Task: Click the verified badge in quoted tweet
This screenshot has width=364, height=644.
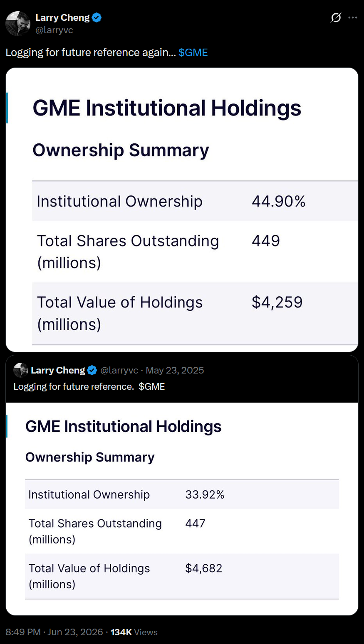Action: coord(92,370)
